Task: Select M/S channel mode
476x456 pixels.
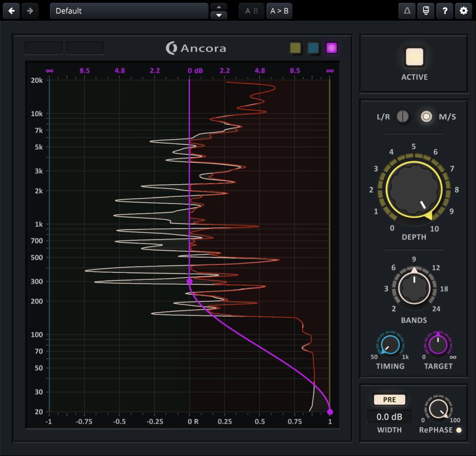Action: (426, 117)
